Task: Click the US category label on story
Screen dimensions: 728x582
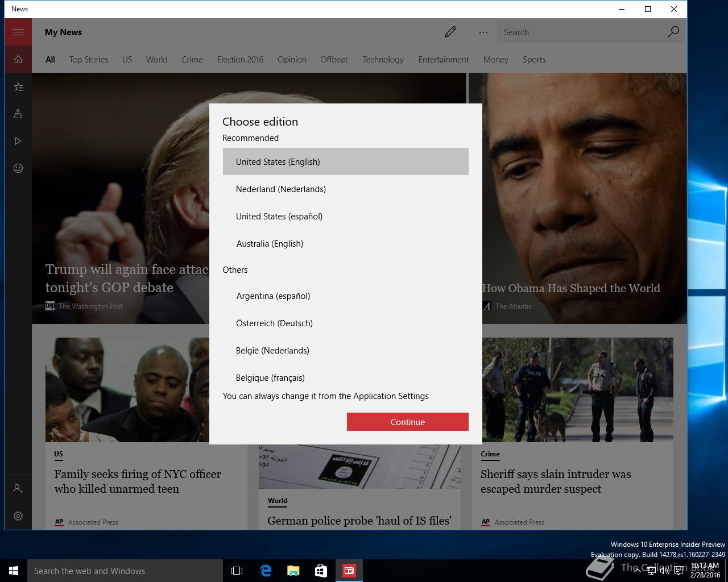Action: [59, 454]
